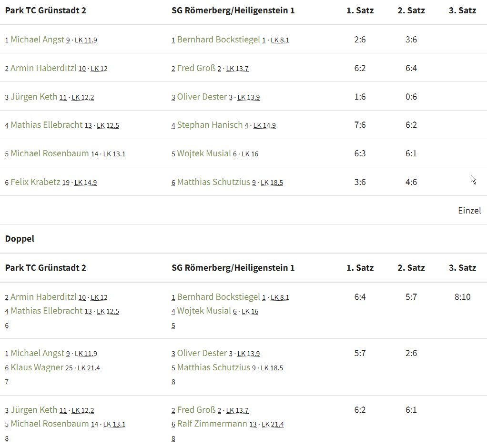
Task: Click the Doppel section heading
Action: click(x=20, y=239)
